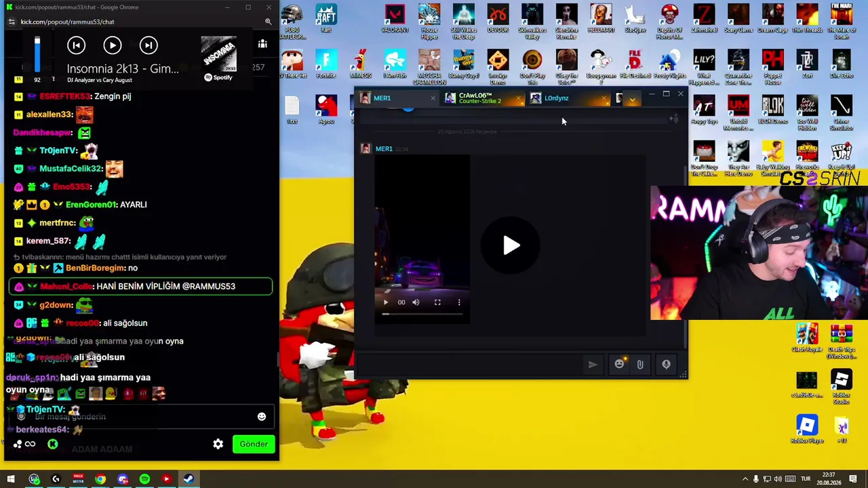Seek on the video progress bar

(x=421, y=314)
